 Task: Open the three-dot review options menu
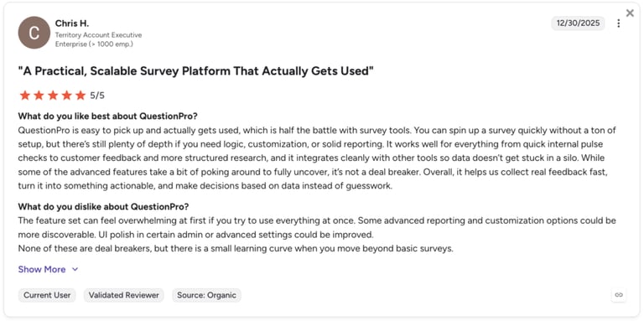tap(619, 23)
